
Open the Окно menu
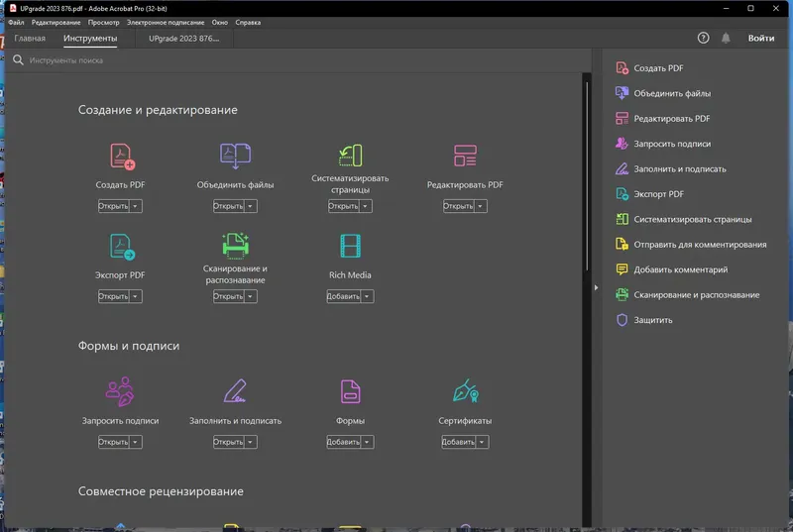pyautogui.click(x=219, y=22)
